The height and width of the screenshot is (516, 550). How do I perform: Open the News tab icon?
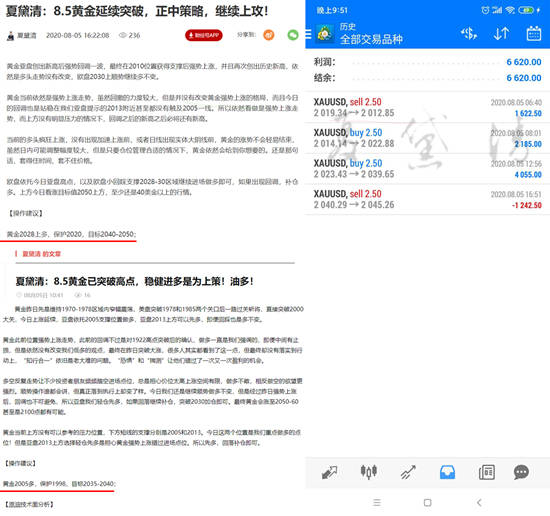click(487, 472)
